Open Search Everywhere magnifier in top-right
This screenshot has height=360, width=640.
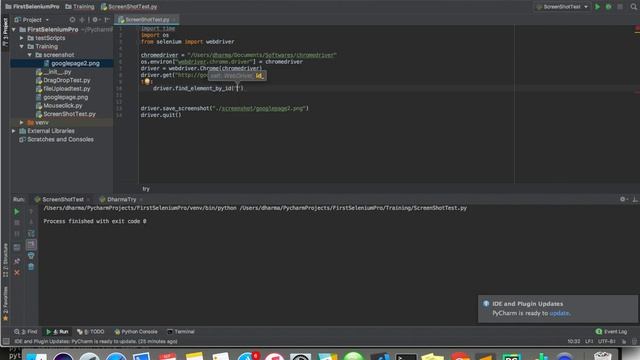pyautogui.click(x=634, y=7)
